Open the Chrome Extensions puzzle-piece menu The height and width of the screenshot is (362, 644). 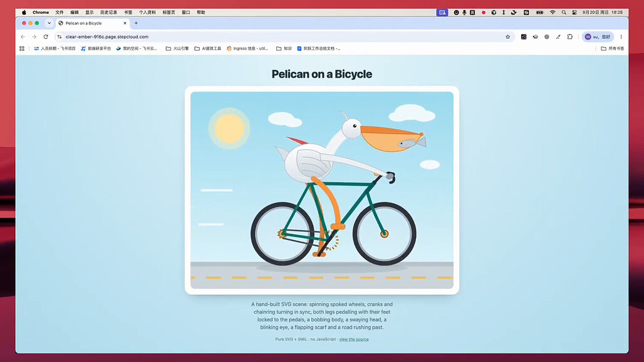tap(569, 37)
